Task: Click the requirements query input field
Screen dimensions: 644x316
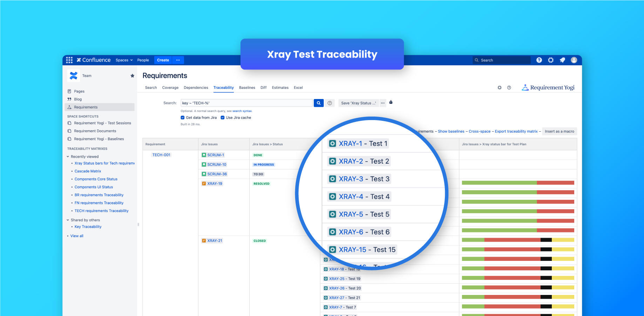Action: click(x=246, y=103)
